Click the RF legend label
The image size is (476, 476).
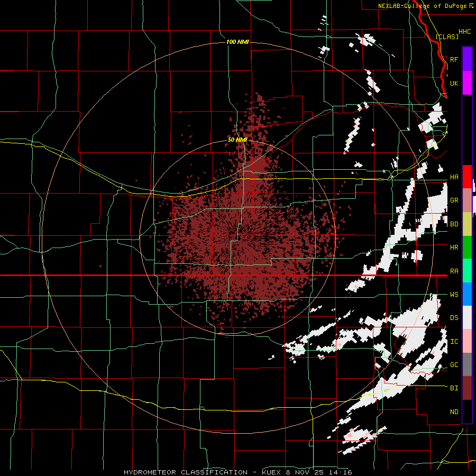pos(454,59)
